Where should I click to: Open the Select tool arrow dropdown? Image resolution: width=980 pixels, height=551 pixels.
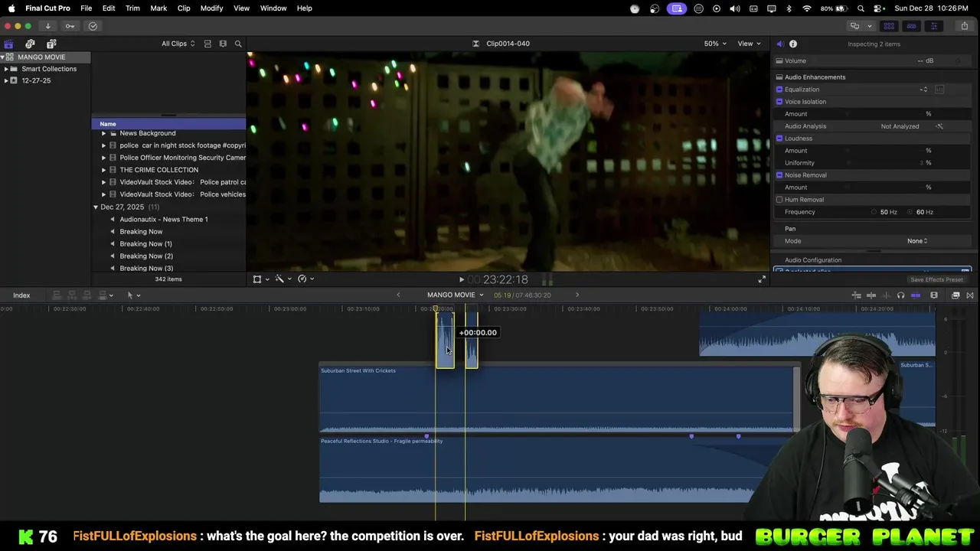coord(133,295)
